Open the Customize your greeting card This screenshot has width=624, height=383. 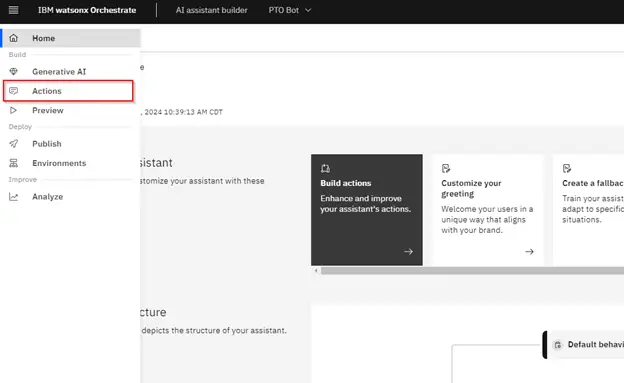(x=488, y=210)
